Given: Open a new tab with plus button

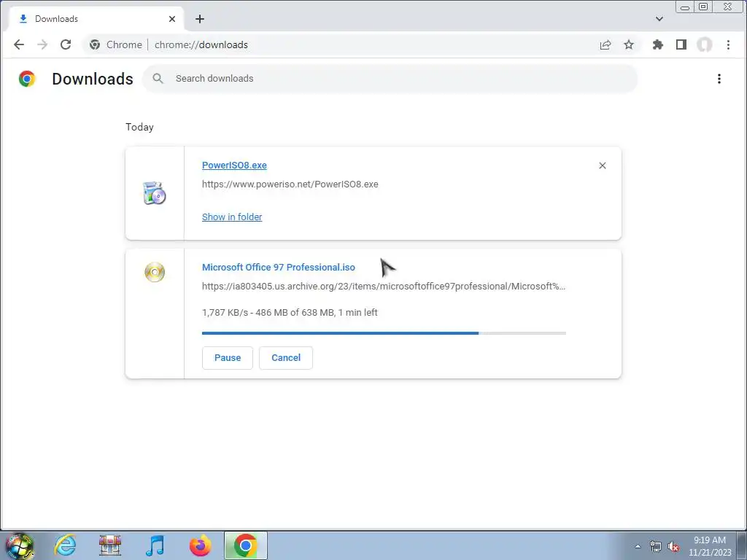Looking at the screenshot, I should pyautogui.click(x=200, y=19).
